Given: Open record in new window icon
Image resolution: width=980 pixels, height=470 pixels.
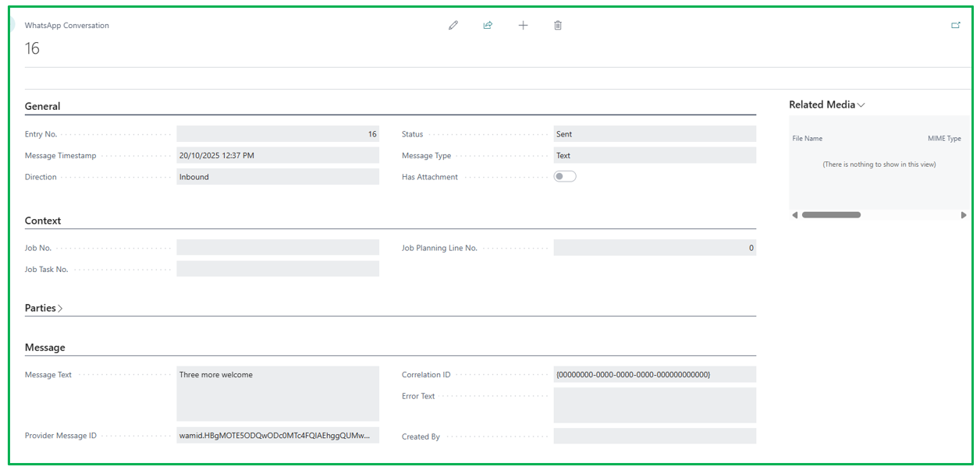Looking at the screenshot, I should point(956,25).
